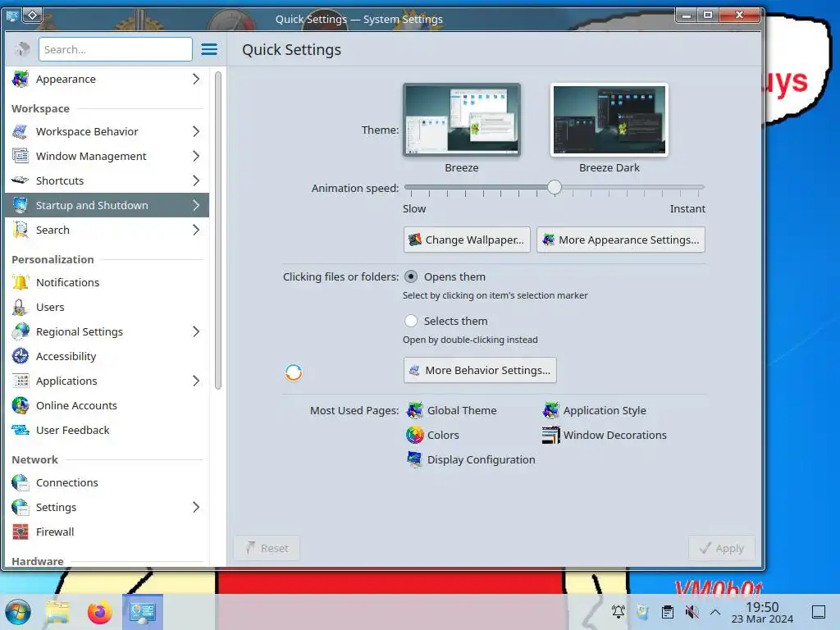Click the Workspace Behavior icon
The height and width of the screenshot is (630, 840).
(21, 132)
